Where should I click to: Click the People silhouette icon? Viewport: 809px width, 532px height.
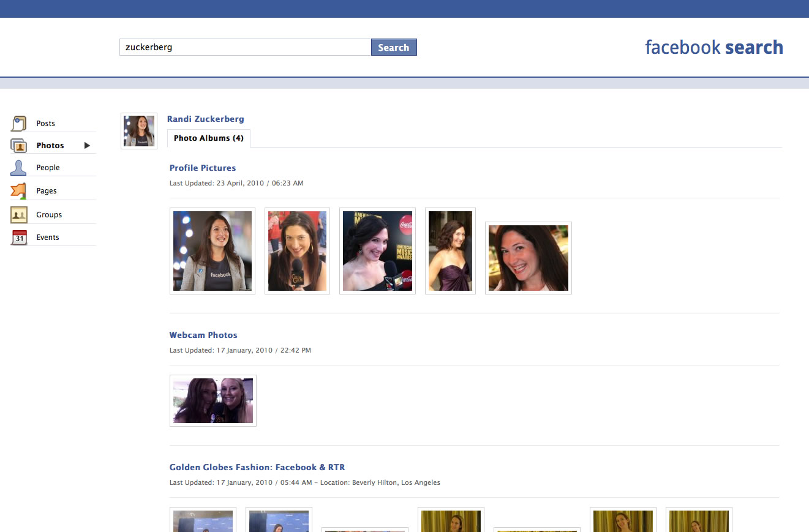[18, 168]
